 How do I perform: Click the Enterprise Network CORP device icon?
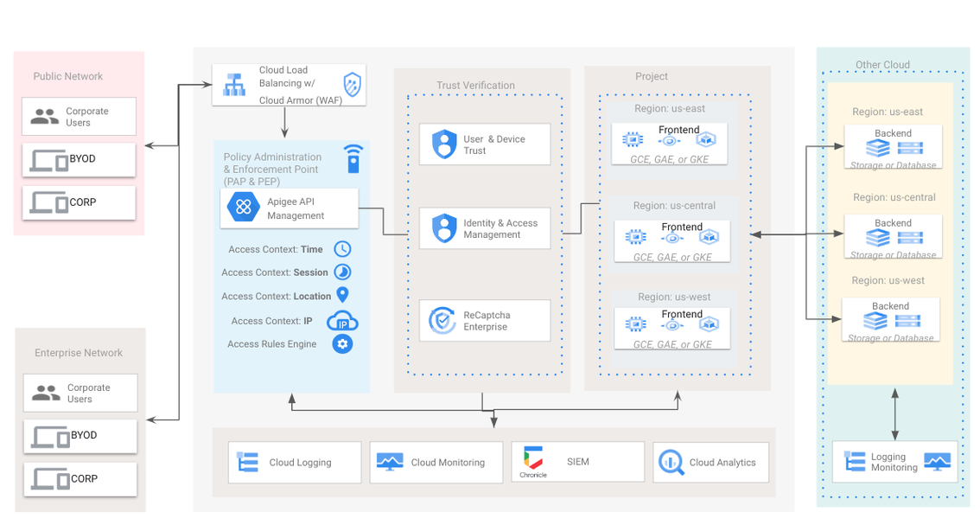point(51,480)
